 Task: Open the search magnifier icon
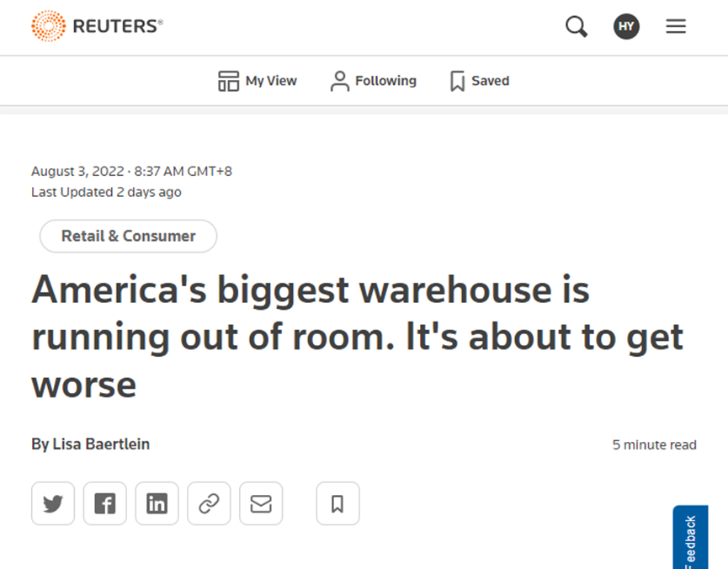[x=576, y=26]
